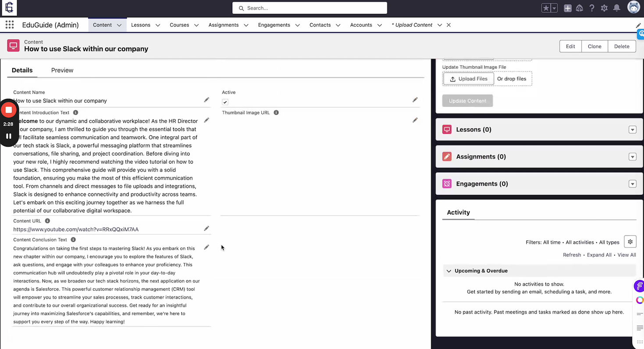Stop the screen recording
Screen dimensions: 644x349
coord(8,109)
